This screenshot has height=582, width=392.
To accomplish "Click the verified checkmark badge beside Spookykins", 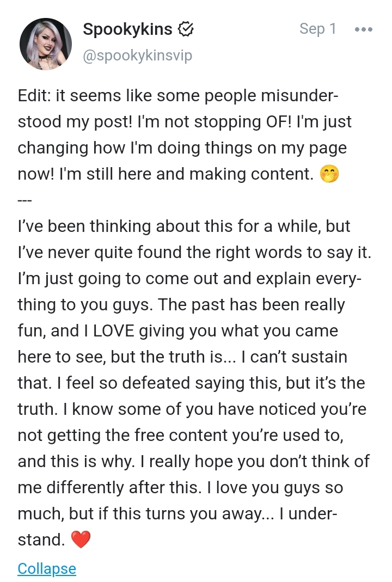I will click(x=187, y=29).
